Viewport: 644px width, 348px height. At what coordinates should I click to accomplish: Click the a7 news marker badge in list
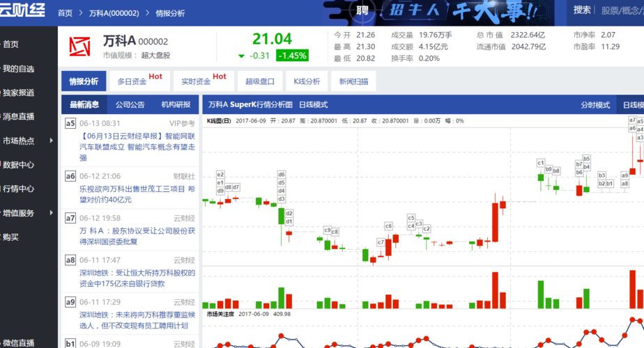tap(70, 218)
